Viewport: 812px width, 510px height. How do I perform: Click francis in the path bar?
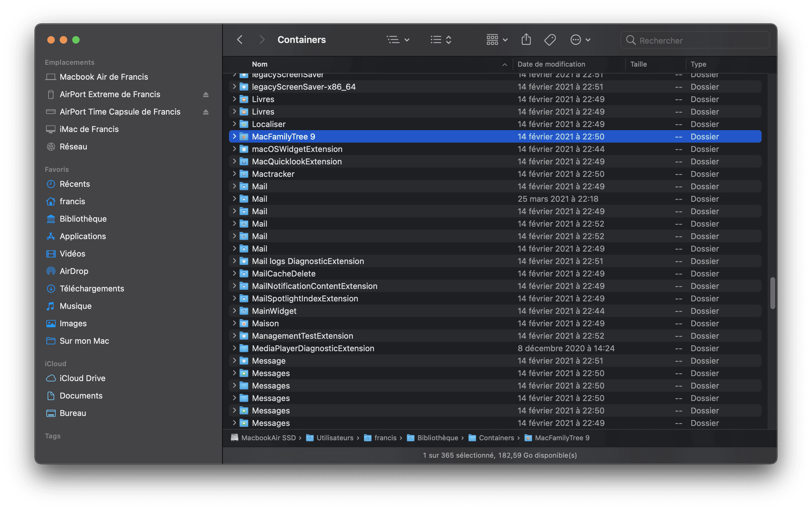pyautogui.click(x=380, y=438)
